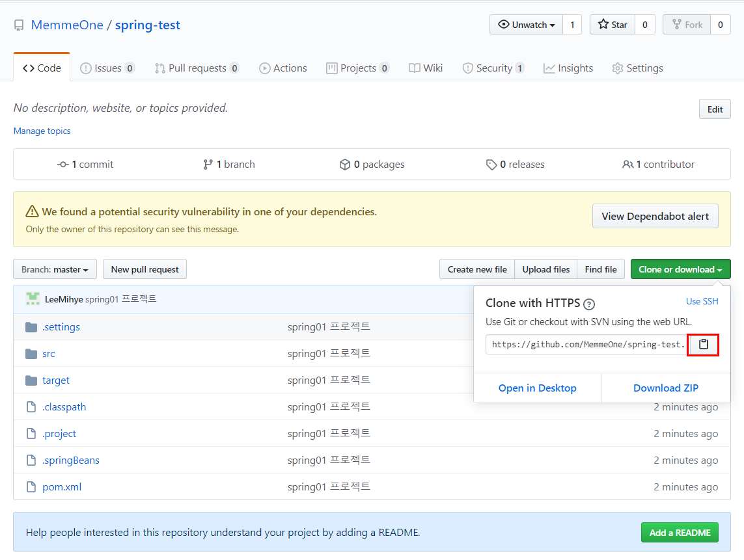
Task: Click View Dependabot alert button
Action: [x=655, y=216]
